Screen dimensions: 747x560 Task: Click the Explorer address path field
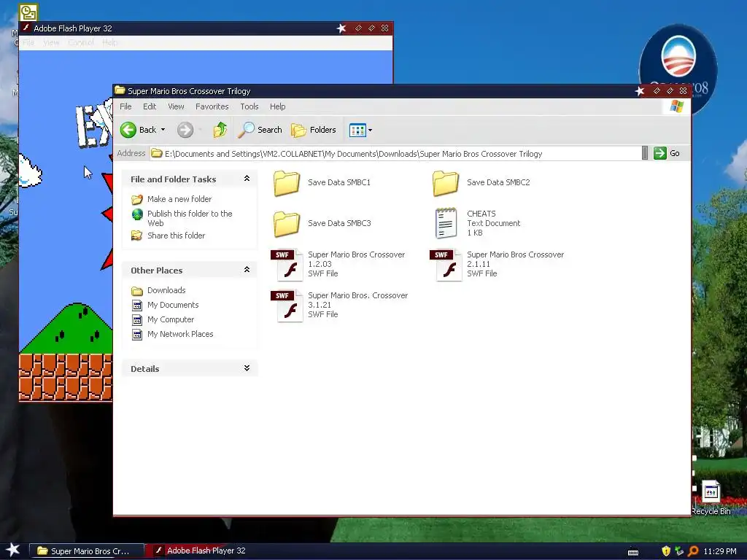click(395, 153)
